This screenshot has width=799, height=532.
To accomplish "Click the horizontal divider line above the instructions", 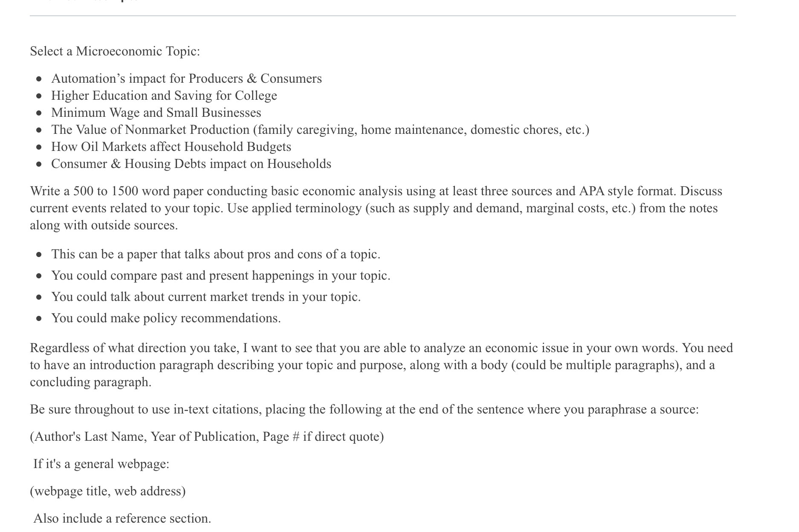I will (x=383, y=16).
